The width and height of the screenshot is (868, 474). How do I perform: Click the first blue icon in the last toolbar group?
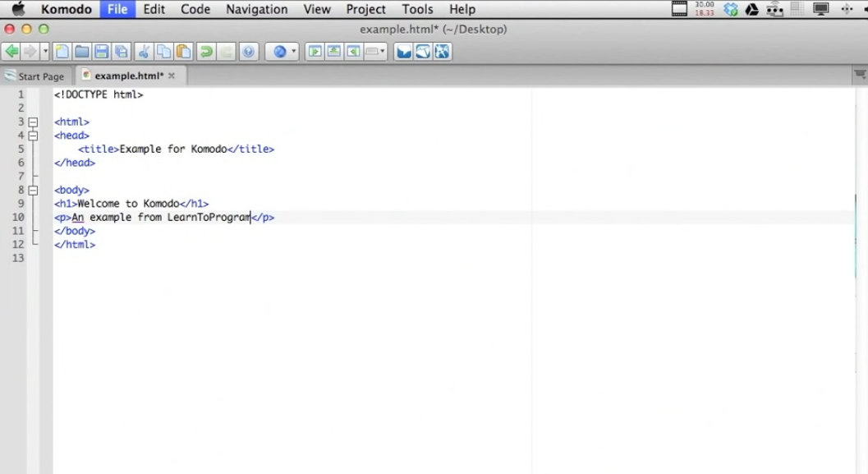coord(403,52)
